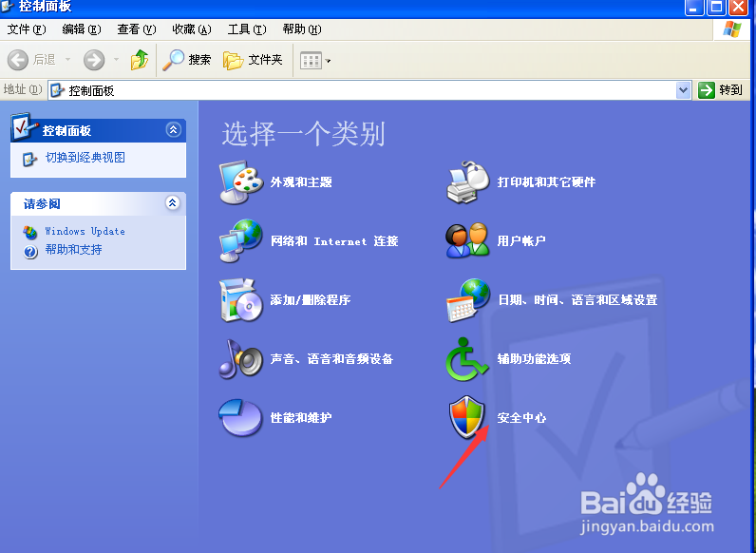Open the 网络和 Internet 连接 globe icon
Image resolution: width=756 pixels, height=553 pixels.
[x=241, y=240]
